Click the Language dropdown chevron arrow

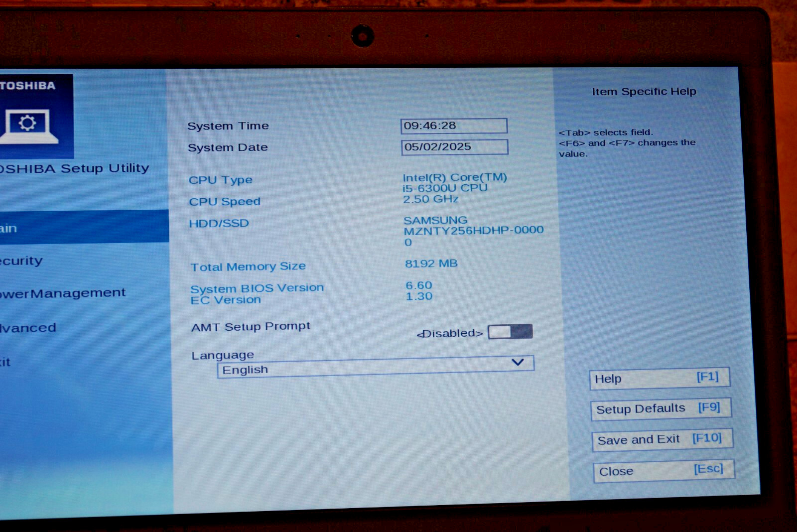[518, 362]
